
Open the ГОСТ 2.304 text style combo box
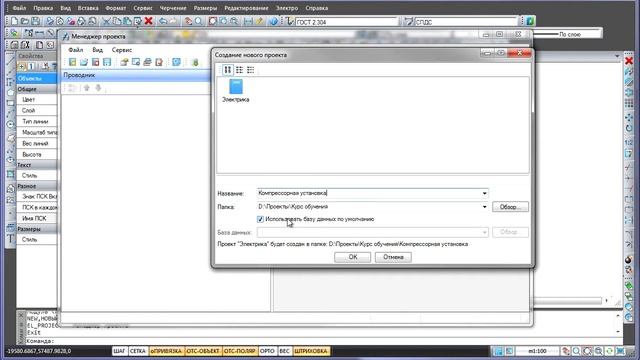[x=346, y=22]
